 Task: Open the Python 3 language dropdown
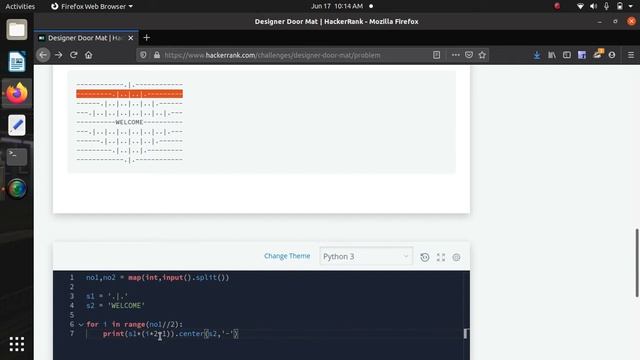pyautogui.click(x=366, y=256)
